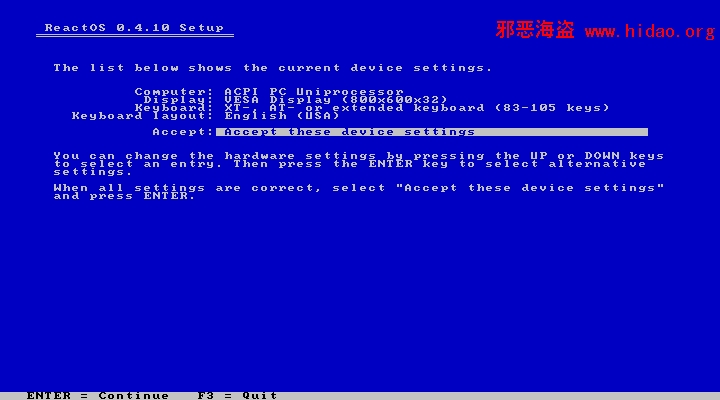Select the Accept these device settings entry
Viewport: 720px width, 400px height.
[x=432, y=132]
